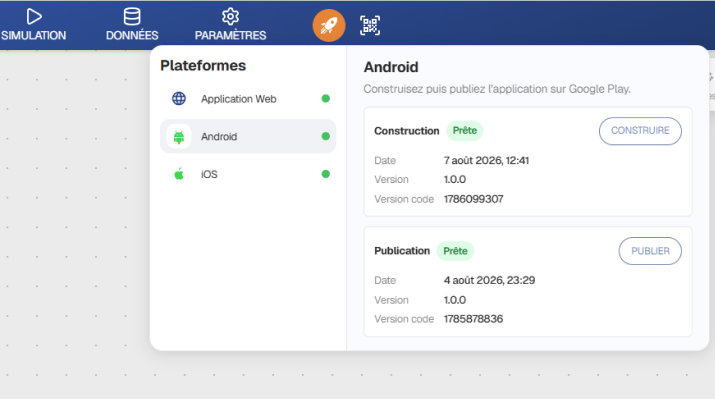Click the Publication section heading
This screenshot has height=399, width=715.
(x=402, y=251)
